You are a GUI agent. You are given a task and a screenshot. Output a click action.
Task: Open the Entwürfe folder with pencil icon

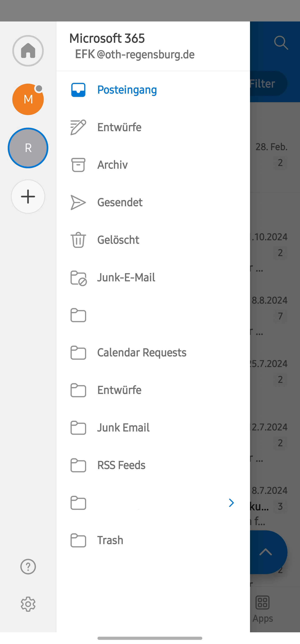[x=119, y=127]
